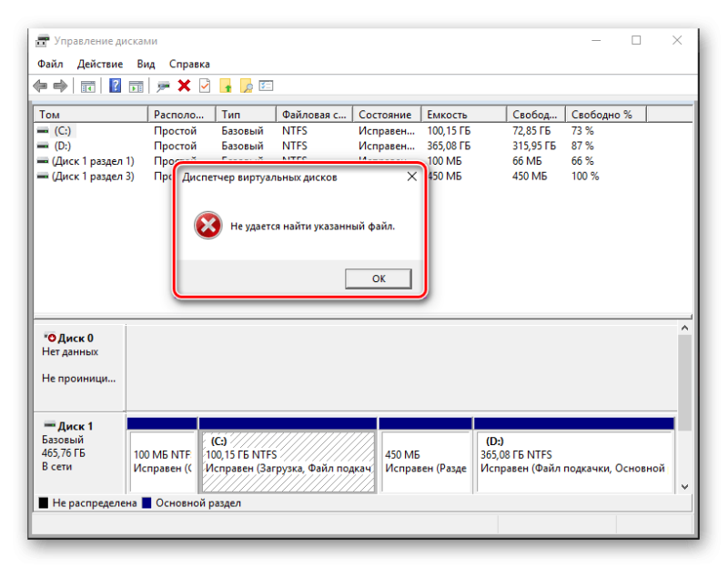Open the Справка menu
This screenshot has height=568, width=728.
click(189, 64)
